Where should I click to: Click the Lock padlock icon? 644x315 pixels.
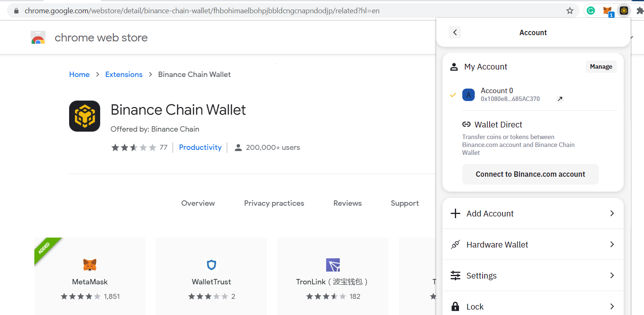coord(455,307)
